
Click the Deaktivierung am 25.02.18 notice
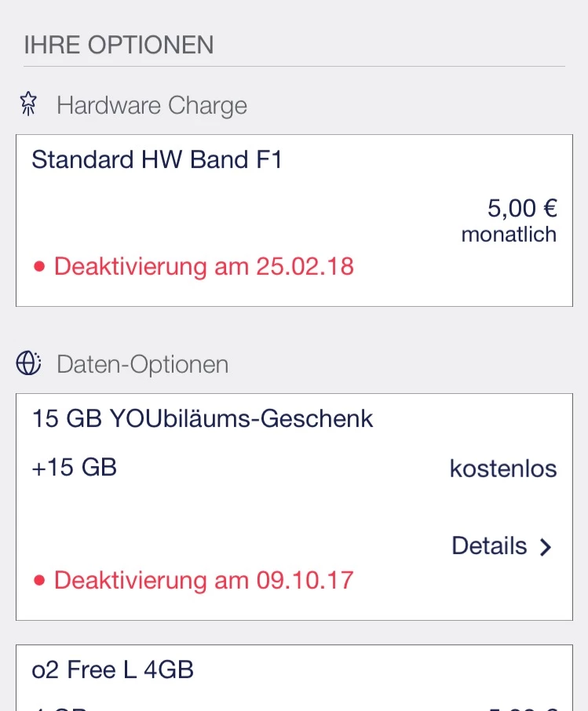tap(204, 267)
